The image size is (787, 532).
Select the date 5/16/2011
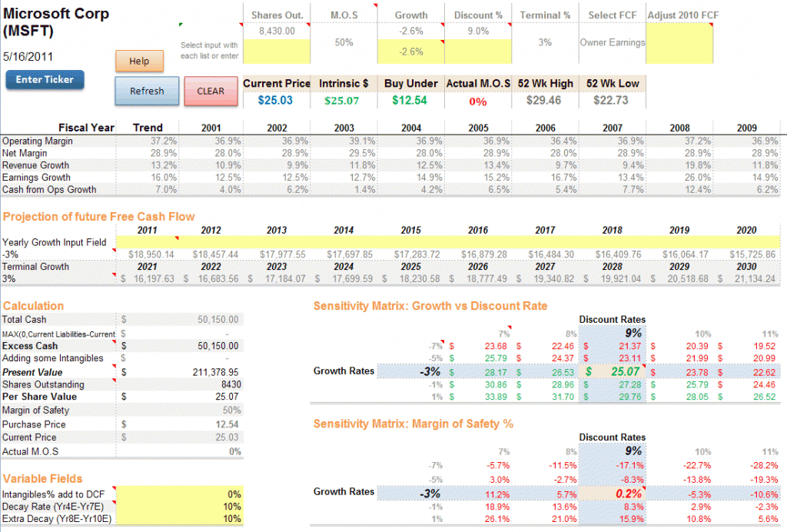[28, 57]
